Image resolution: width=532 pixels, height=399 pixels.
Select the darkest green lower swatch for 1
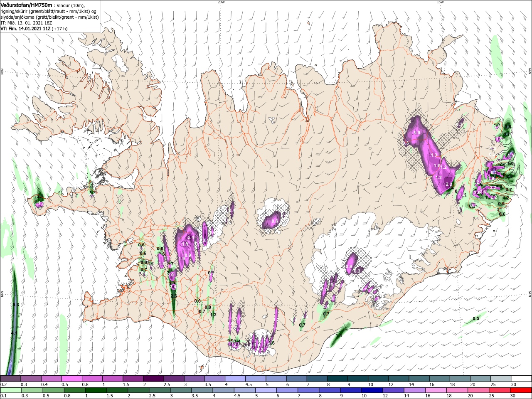(x=96, y=390)
